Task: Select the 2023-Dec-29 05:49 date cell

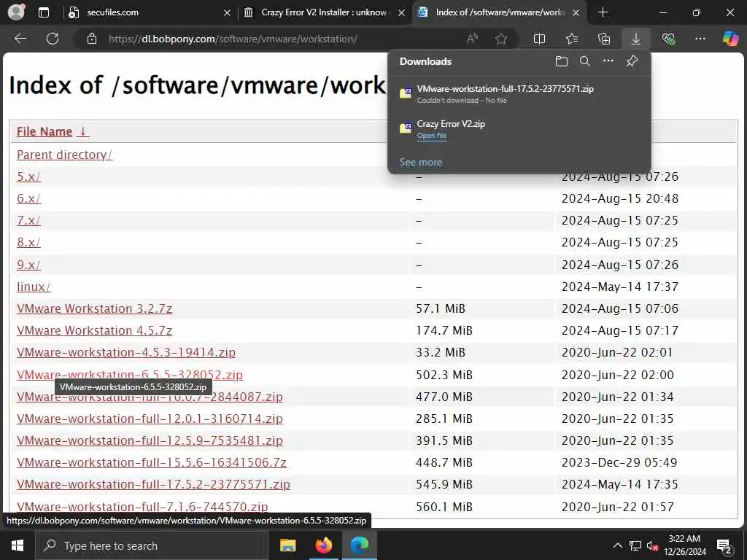Action: [x=619, y=462]
